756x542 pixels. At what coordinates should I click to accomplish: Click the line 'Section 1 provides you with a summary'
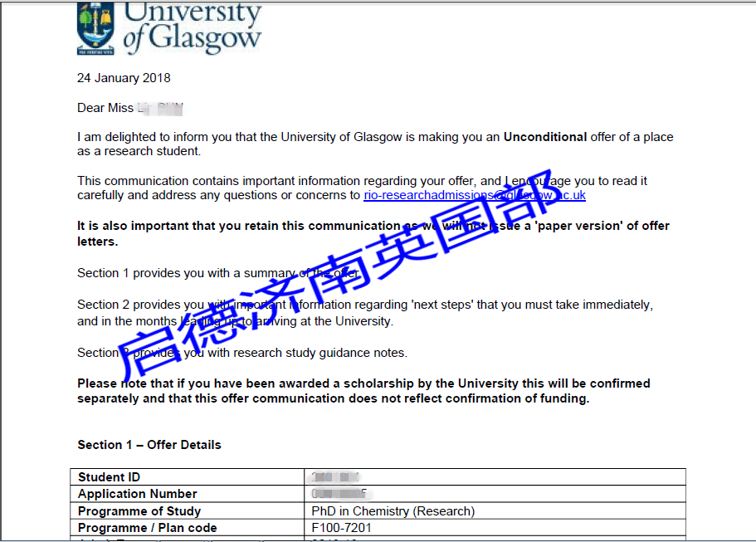(x=218, y=273)
